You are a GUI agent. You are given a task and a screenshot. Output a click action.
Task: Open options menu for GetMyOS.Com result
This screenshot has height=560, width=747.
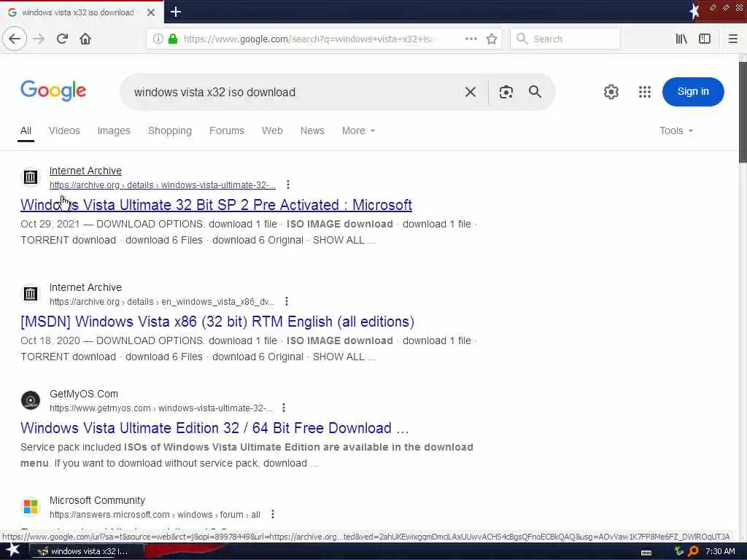pos(284,408)
